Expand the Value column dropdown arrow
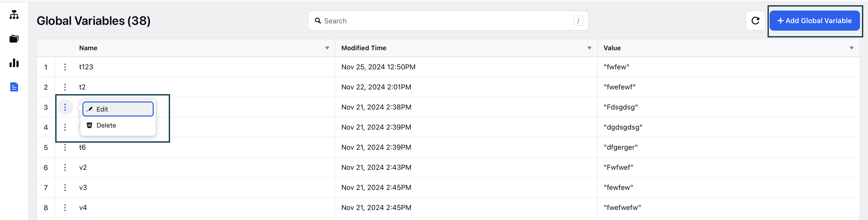The width and height of the screenshot is (868, 220). tap(851, 48)
